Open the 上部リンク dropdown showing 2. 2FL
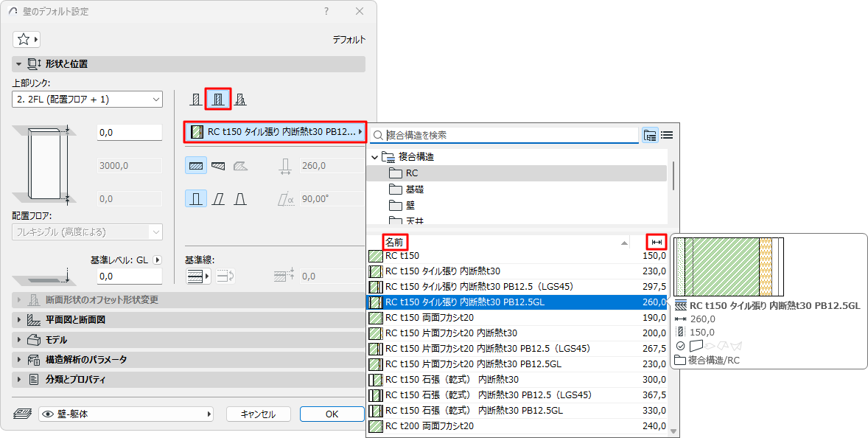 [88, 100]
